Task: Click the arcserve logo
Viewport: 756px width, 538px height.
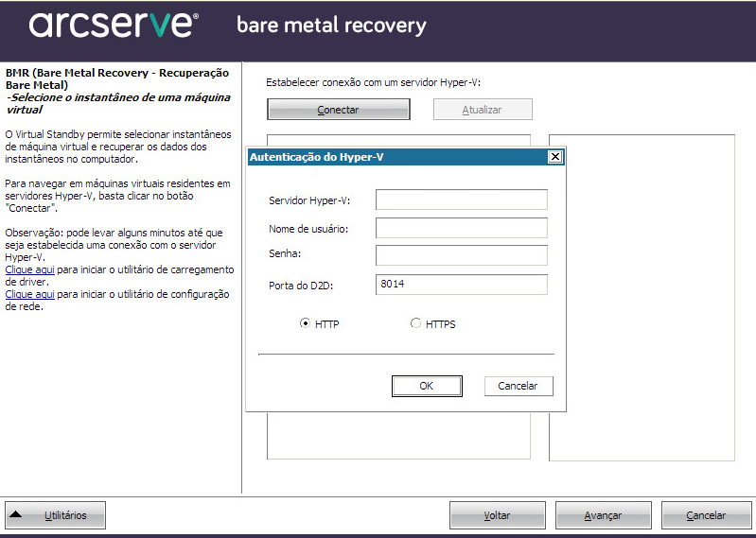Action: coord(114,25)
